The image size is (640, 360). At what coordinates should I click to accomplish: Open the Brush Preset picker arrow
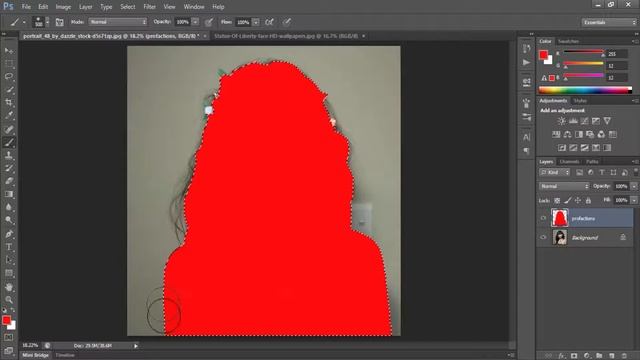(47, 22)
